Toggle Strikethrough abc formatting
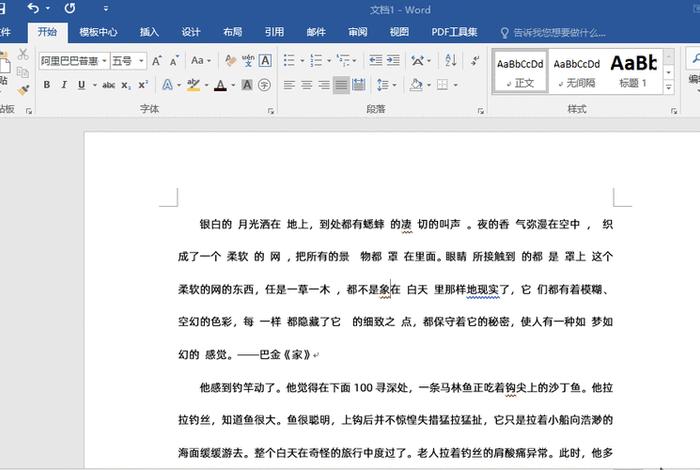The image size is (700, 470). point(108,85)
